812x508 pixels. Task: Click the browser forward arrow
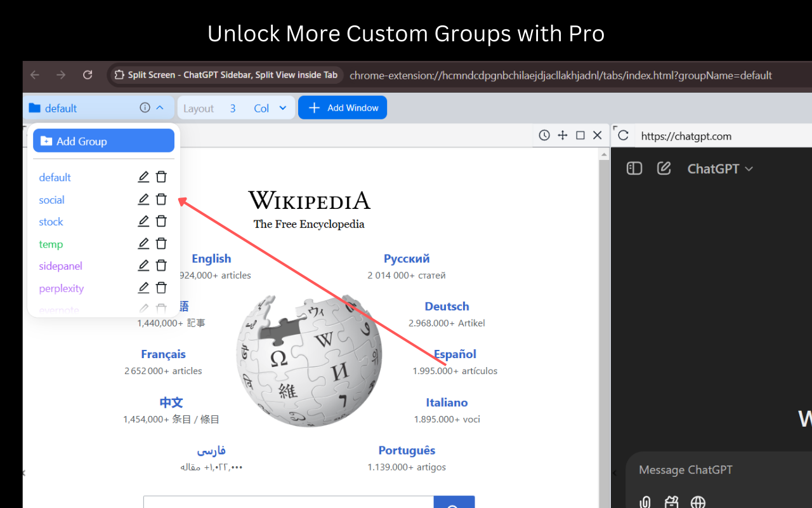pos(61,75)
